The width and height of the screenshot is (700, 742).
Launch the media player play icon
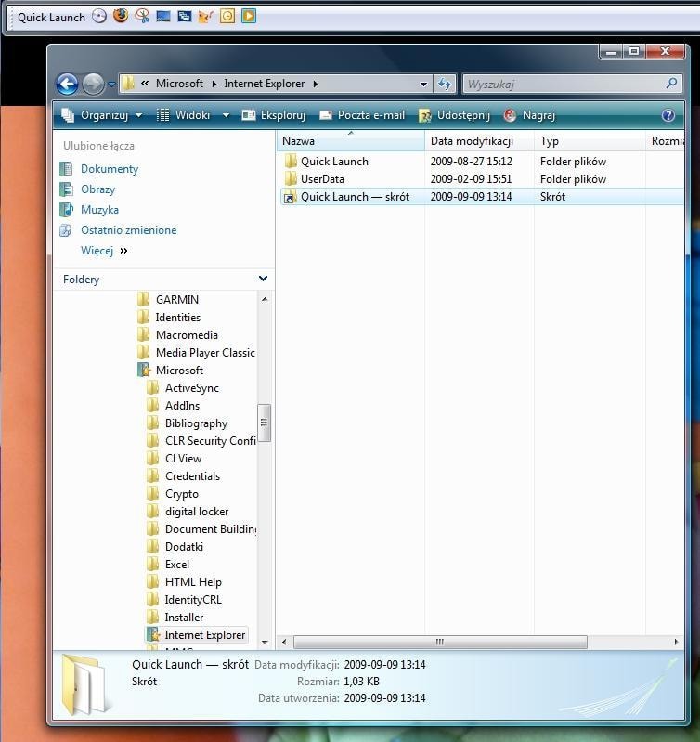point(249,17)
